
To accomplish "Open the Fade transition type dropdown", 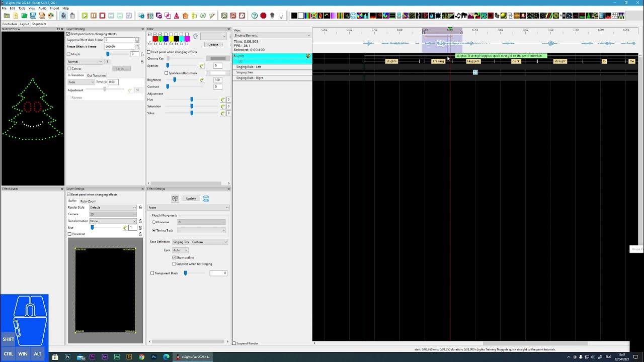I will (x=81, y=82).
